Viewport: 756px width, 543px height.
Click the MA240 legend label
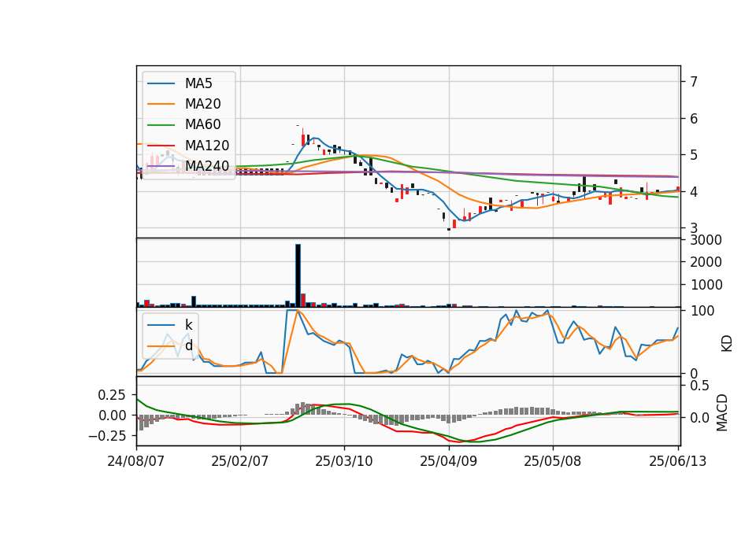click(207, 166)
